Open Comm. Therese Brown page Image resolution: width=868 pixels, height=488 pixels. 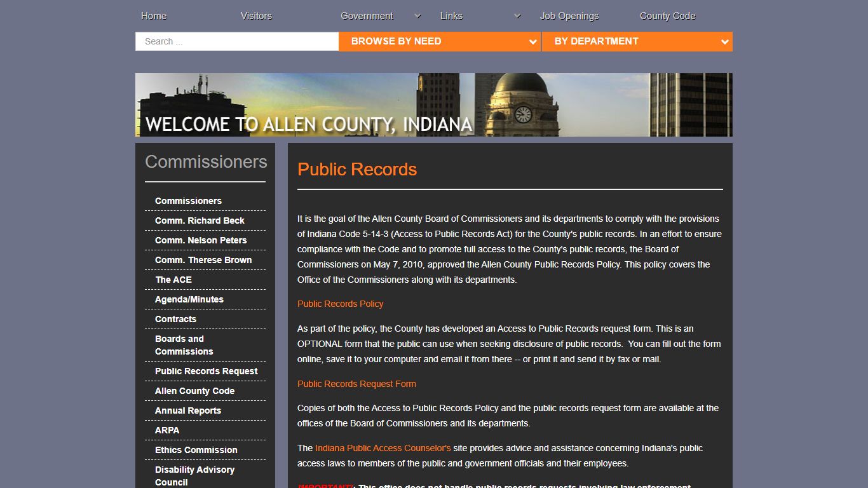pos(203,260)
